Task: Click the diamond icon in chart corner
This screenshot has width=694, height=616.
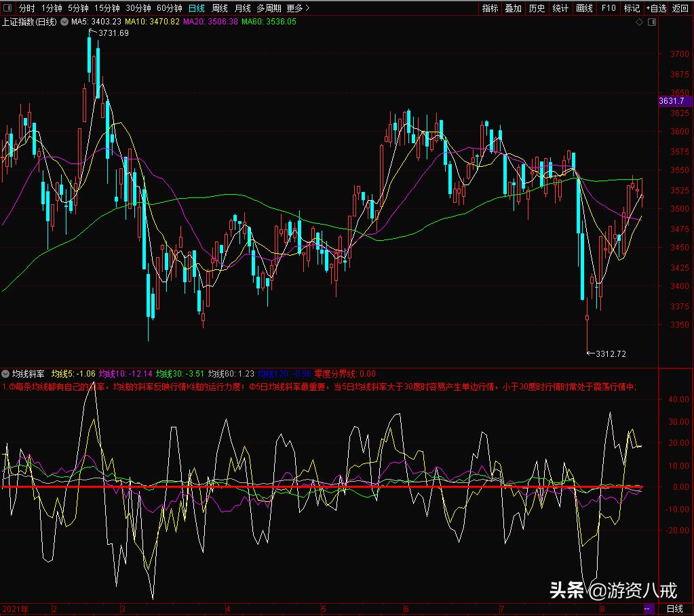Action: 639,22
